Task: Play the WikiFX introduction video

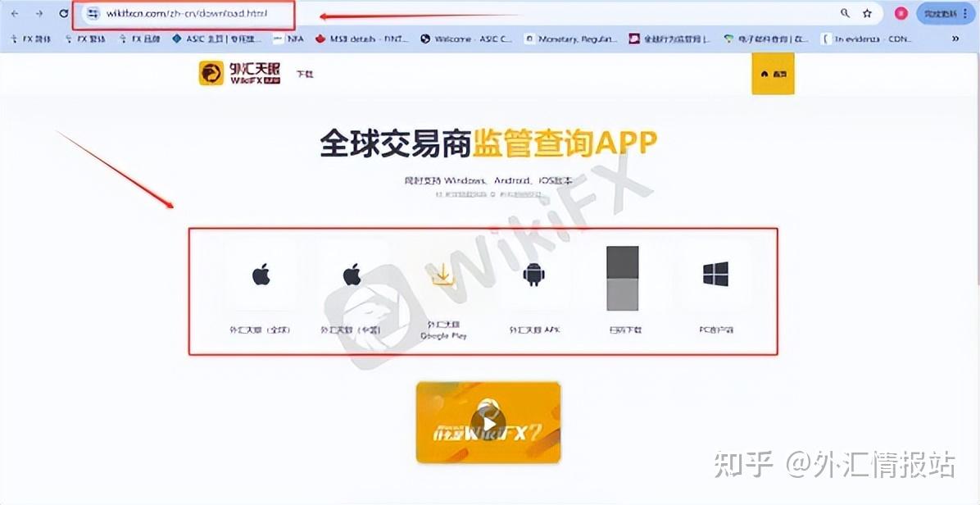Action: [x=488, y=421]
